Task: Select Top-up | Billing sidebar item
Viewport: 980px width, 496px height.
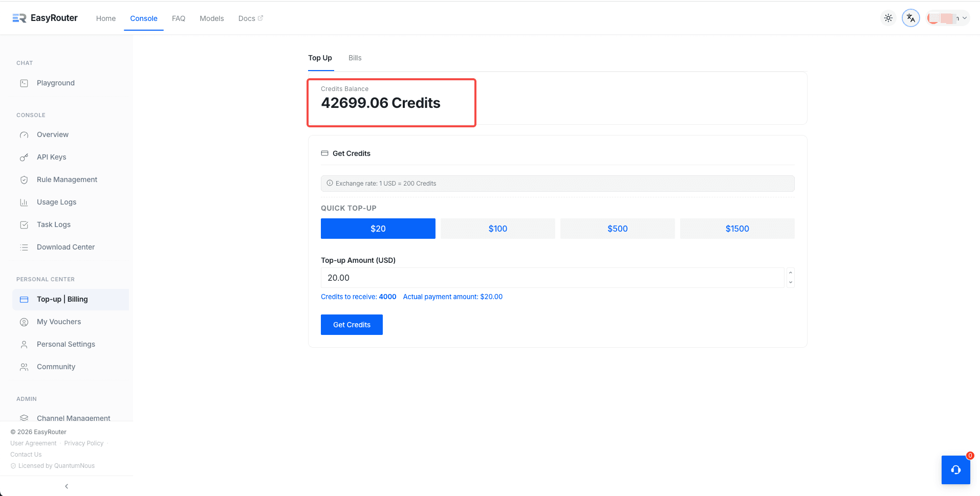Action: pos(71,299)
